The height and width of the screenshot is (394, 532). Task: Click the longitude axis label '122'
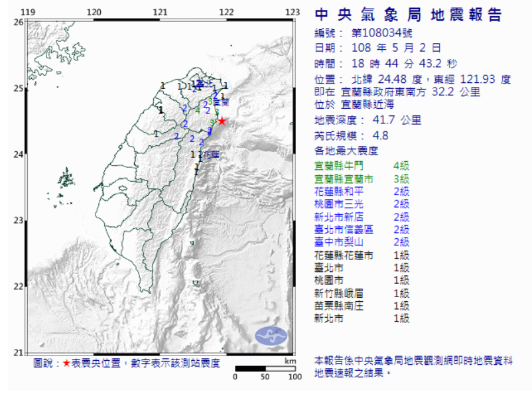coord(226,13)
